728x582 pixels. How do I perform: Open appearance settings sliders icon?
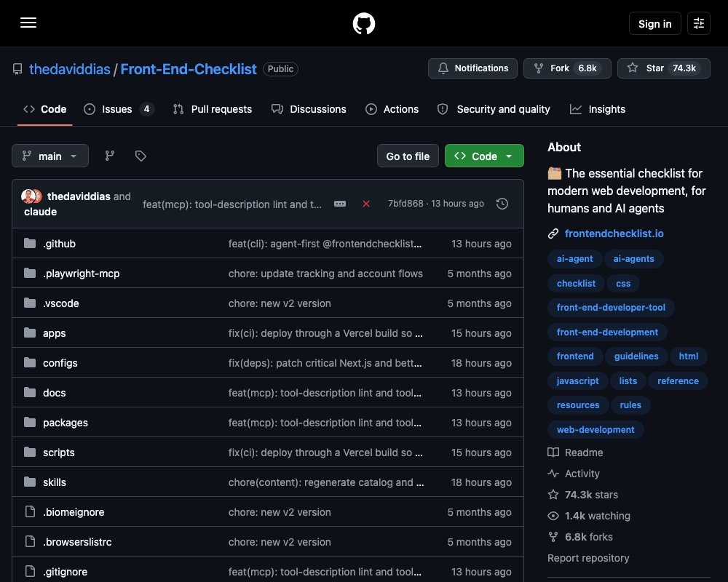coord(698,23)
